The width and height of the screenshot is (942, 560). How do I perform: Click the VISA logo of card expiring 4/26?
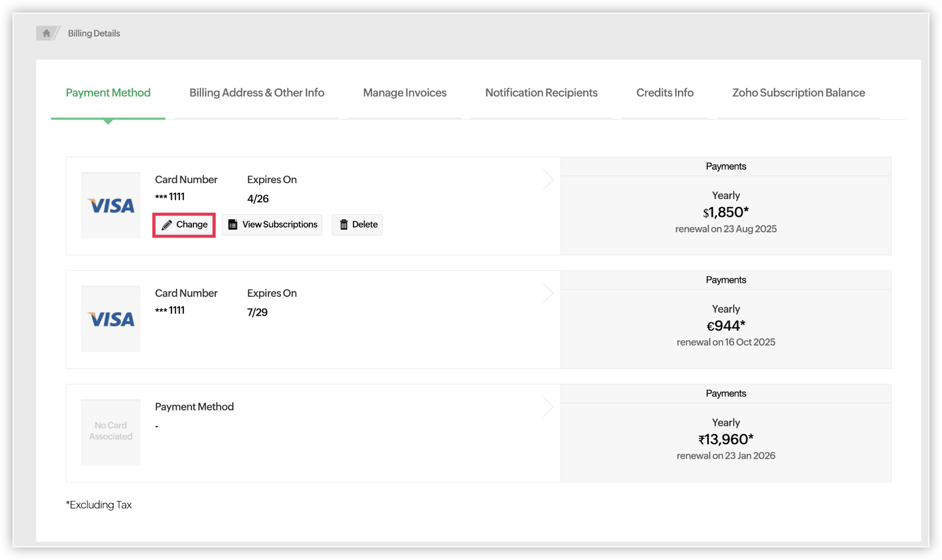click(111, 206)
